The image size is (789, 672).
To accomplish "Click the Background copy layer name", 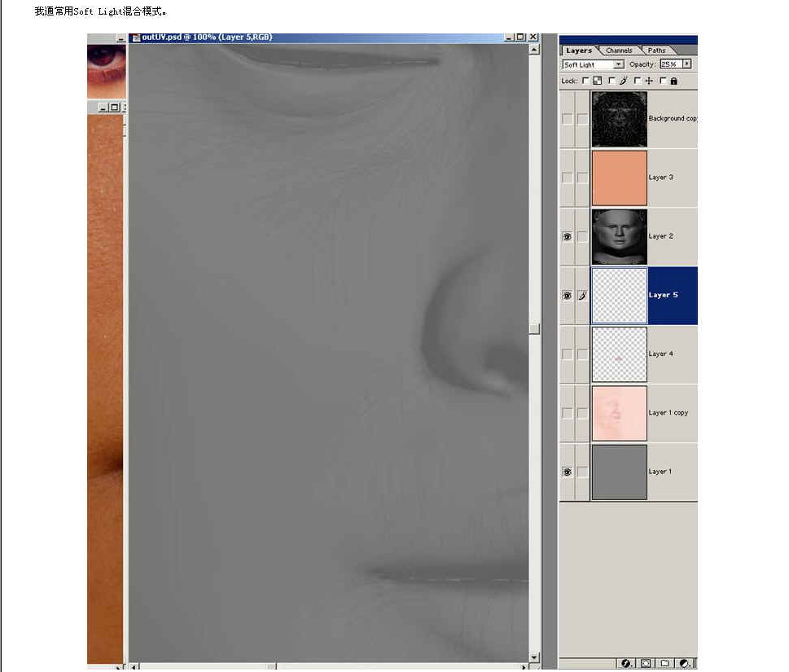I will [x=673, y=118].
